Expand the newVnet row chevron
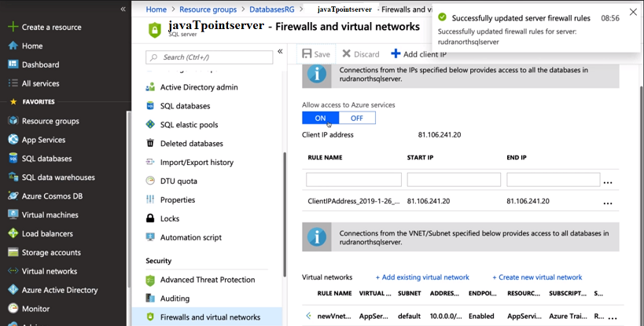This screenshot has height=326, width=644. coord(308,316)
